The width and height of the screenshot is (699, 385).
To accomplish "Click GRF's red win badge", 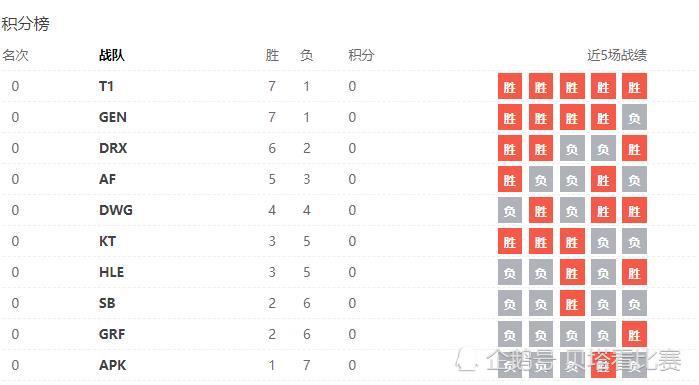I will pyautogui.click(x=634, y=334).
